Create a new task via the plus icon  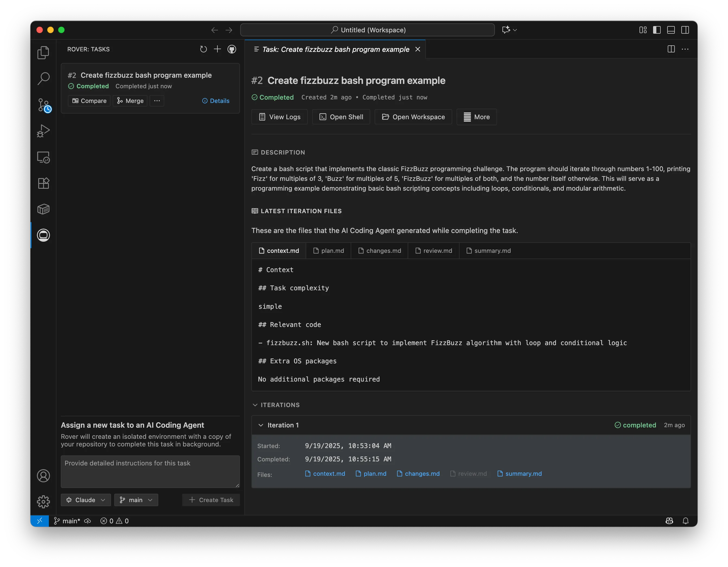click(217, 49)
